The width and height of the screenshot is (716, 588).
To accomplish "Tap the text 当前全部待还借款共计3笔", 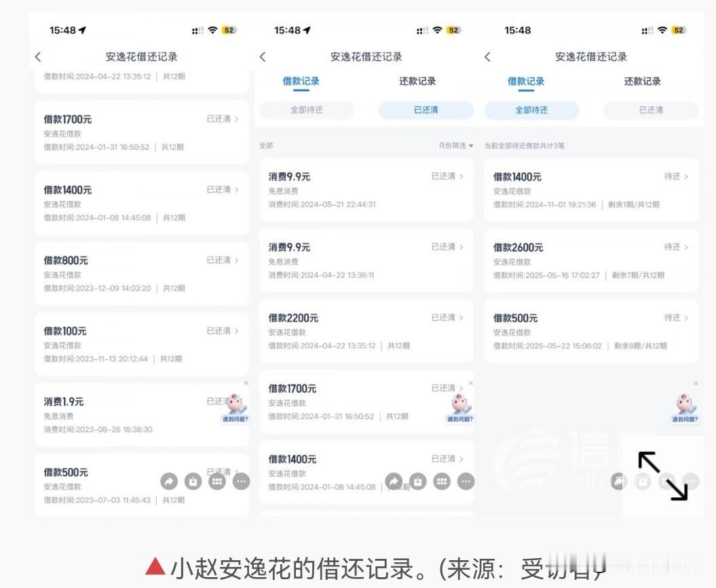I will coord(525,146).
